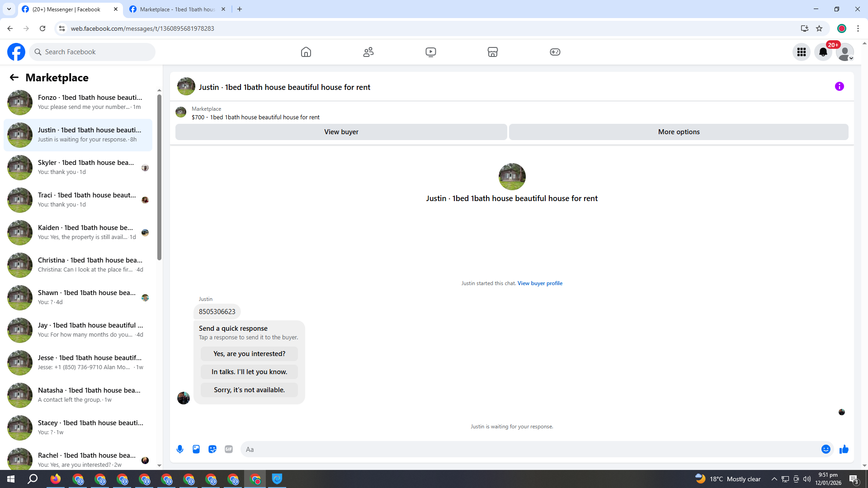Open the emoji picker in message box
The width and height of the screenshot is (868, 488).
[x=826, y=449]
